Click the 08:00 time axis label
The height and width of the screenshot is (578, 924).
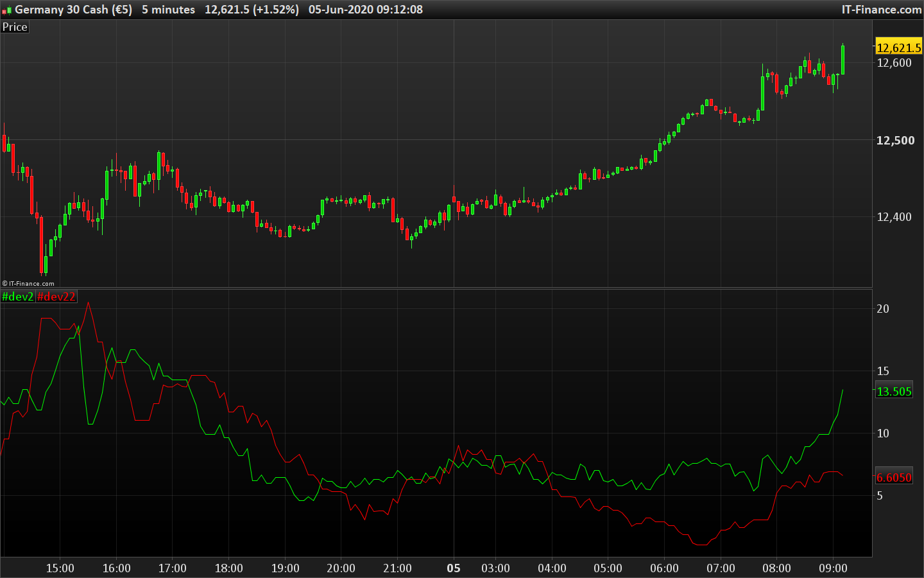click(776, 568)
